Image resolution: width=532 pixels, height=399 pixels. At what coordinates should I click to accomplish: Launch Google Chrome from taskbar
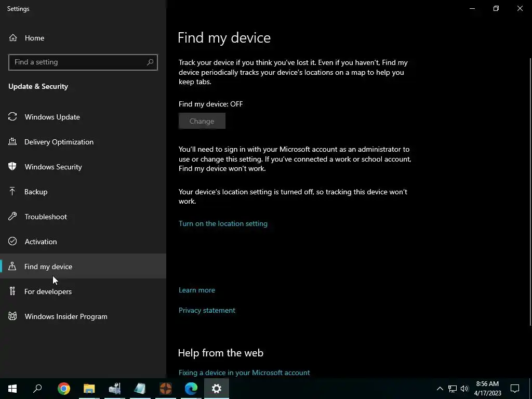click(x=64, y=389)
